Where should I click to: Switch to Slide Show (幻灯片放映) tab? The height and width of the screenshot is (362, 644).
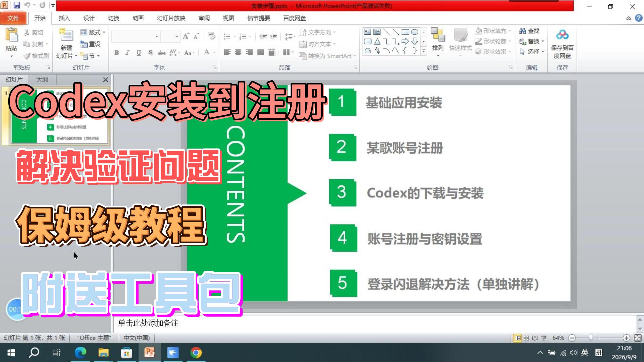171,18
